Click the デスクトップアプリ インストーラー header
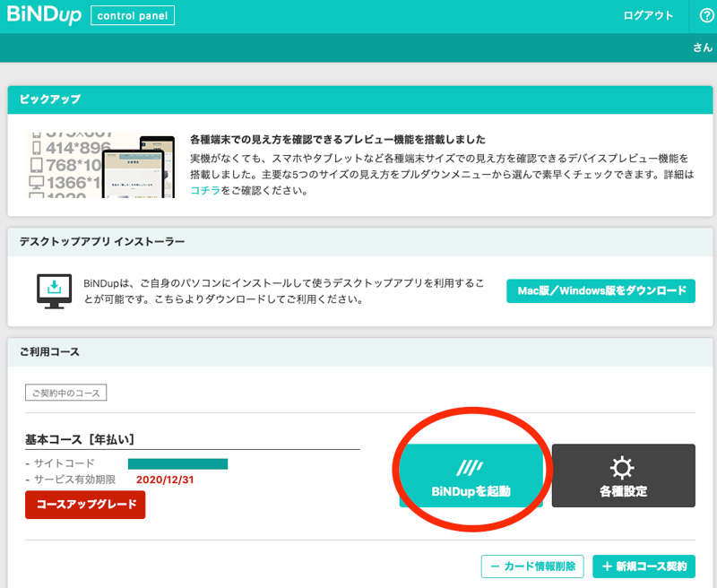717x588 pixels. pyautogui.click(x=360, y=242)
